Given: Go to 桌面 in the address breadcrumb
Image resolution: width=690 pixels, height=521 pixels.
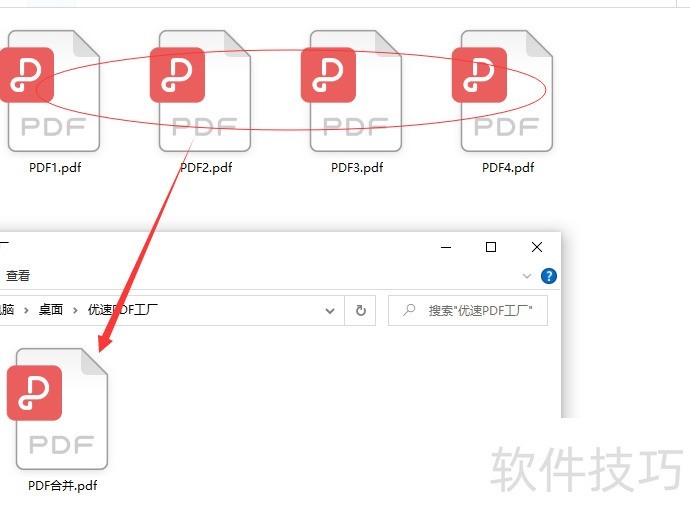Looking at the screenshot, I should (51, 310).
